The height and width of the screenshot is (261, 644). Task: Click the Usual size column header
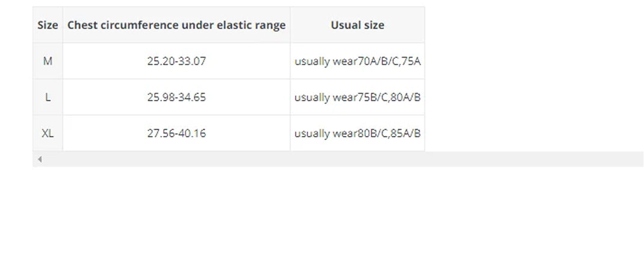point(358,25)
